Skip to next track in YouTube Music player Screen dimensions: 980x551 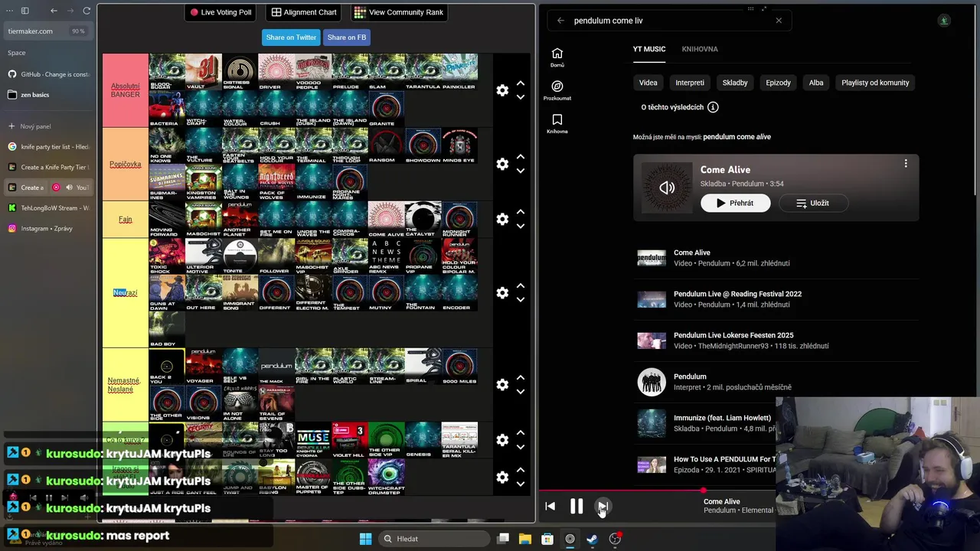tap(603, 507)
